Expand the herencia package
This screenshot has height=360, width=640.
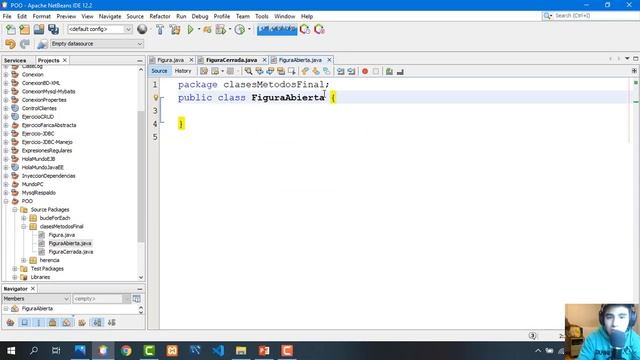tap(24, 260)
